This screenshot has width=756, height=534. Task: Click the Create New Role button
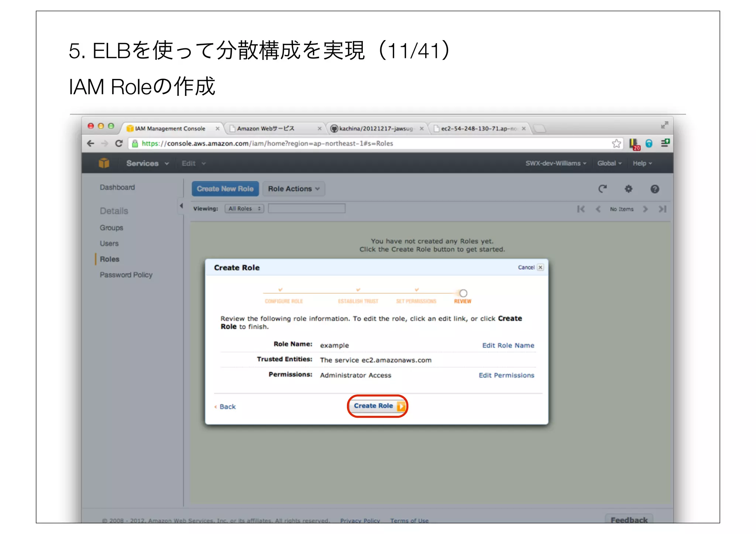[225, 189]
